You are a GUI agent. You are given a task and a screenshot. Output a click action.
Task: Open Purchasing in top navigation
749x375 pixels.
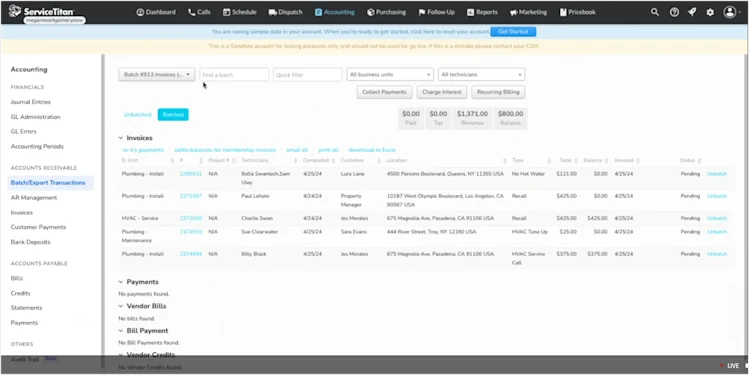click(386, 12)
